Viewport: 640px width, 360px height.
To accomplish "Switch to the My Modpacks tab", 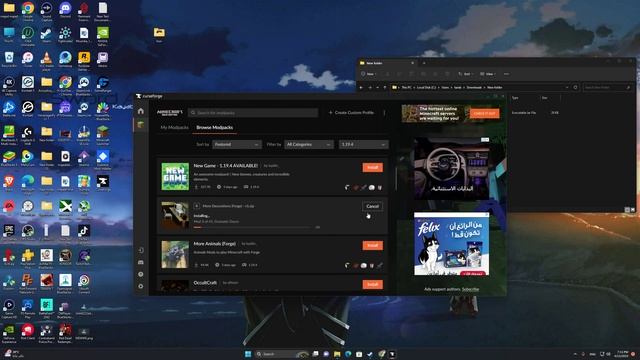I will pos(174,128).
